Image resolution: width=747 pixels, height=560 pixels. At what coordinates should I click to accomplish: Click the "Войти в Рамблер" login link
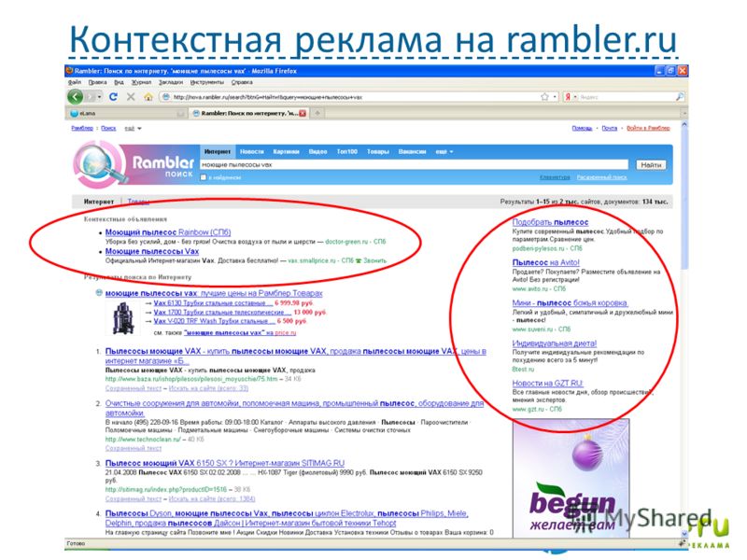coord(648,129)
